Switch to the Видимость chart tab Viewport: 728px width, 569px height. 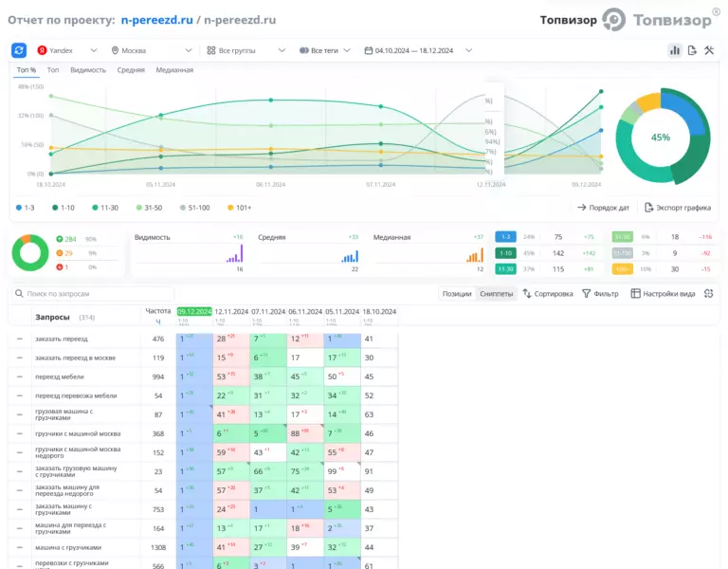(88, 69)
